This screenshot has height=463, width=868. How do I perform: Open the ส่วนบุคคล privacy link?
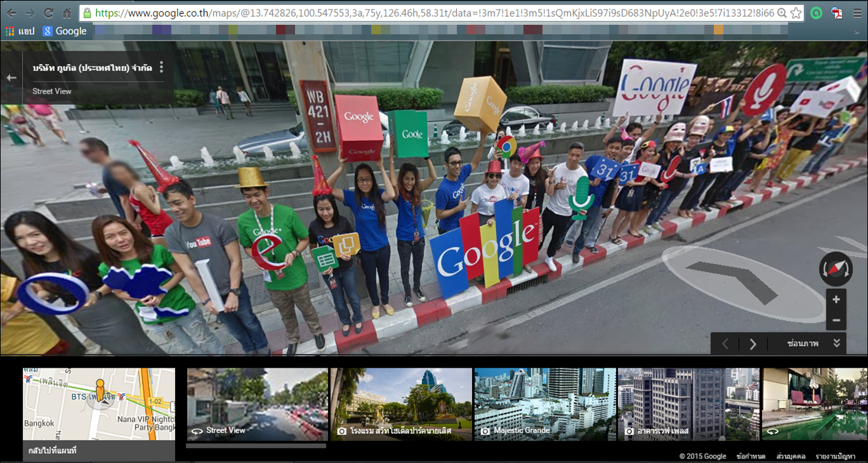point(791,456)
